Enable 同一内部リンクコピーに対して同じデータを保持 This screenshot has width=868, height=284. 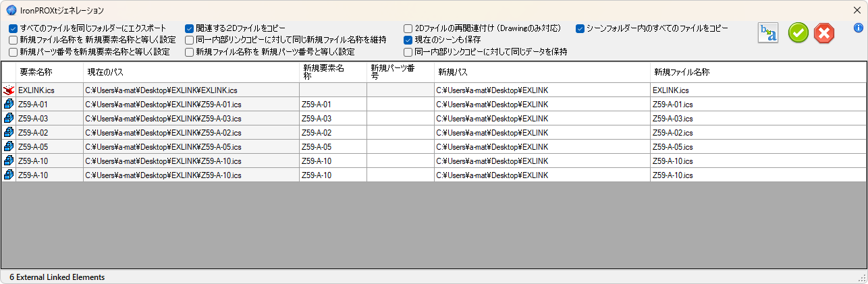(408, 52)
